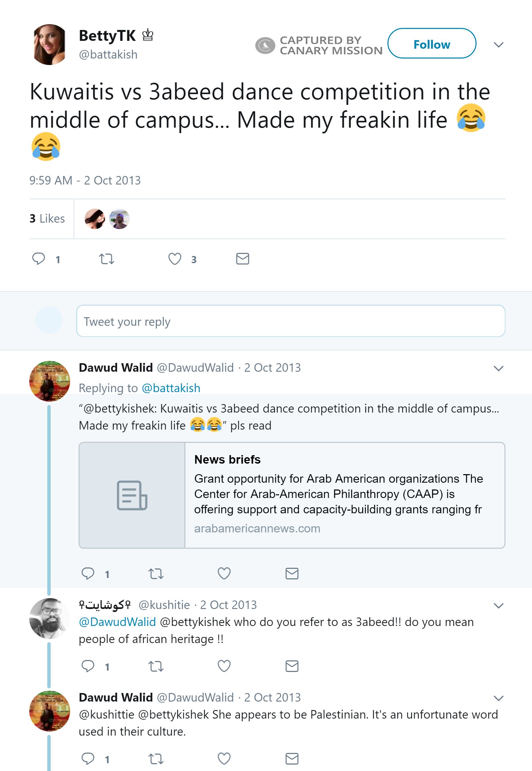The height and width of the screenshot is (771, 532).
Task: Click the Follow button for BettyTK
Action: pyautogui.click(x=431, y=44)
